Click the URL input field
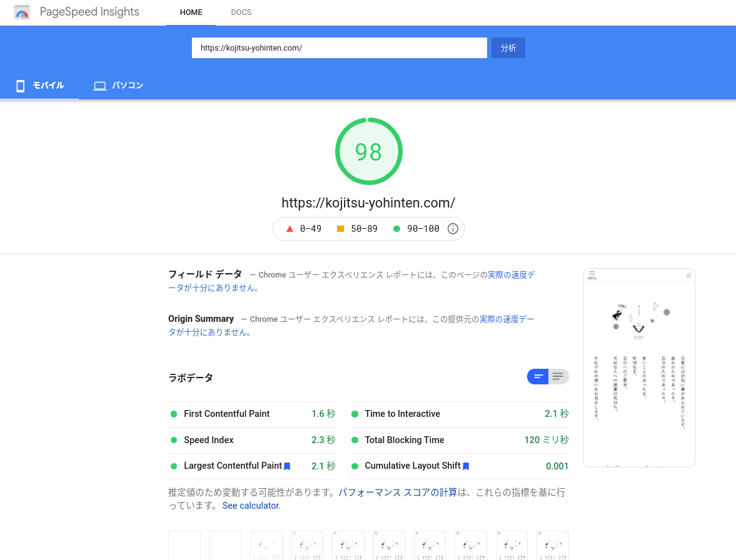736x560 pixels. pos(340,48)
